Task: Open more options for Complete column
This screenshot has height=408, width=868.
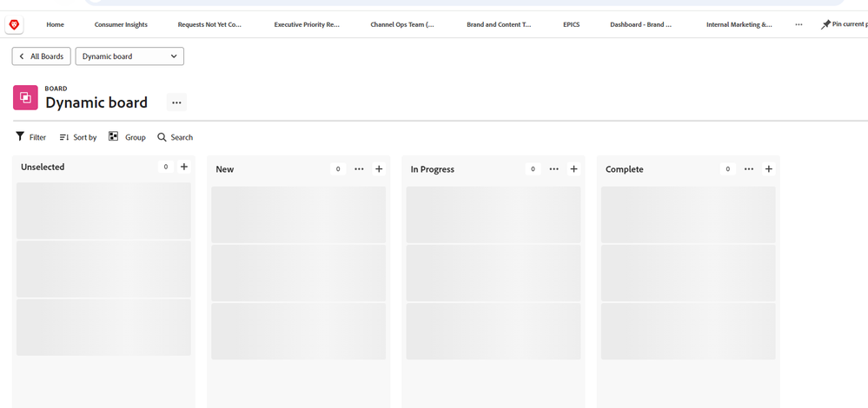Action: (749, 169)
